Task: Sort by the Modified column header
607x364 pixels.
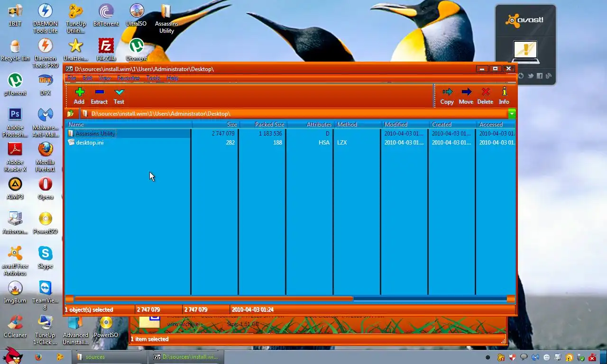Action: click(x=405, y=124)
